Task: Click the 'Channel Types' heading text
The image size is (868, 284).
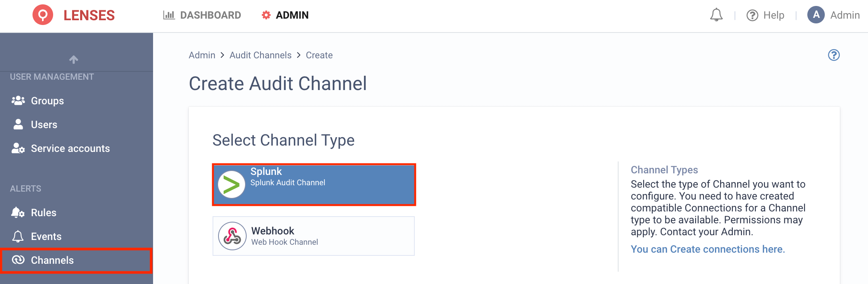Action: (x=664, y=170)
